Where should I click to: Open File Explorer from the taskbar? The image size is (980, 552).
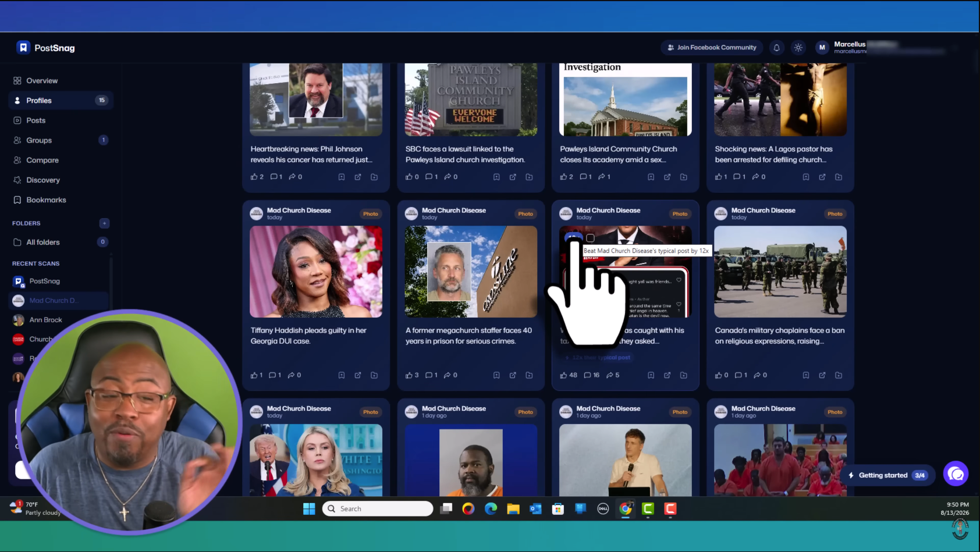tap(513, 509)
